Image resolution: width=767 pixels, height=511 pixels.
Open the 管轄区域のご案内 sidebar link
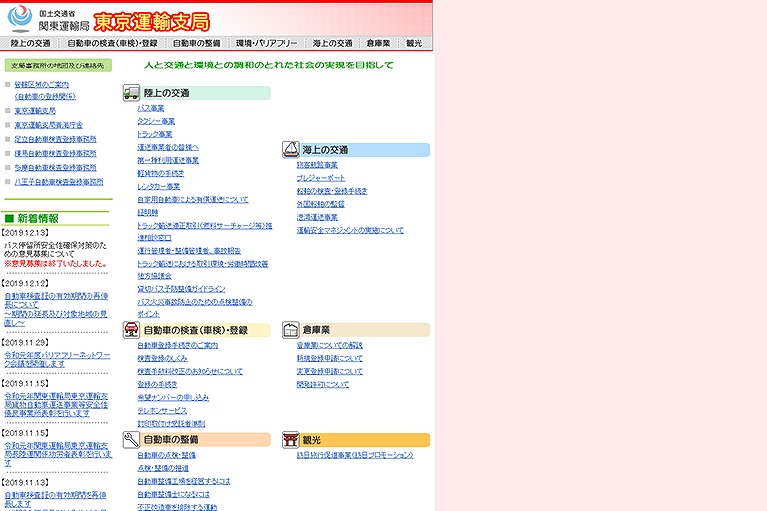42,85
